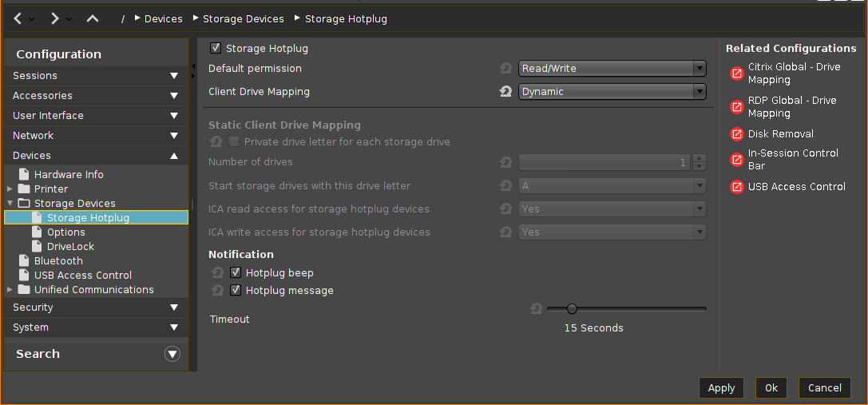Screen dimensions: 868x405
Task: Click the Apply button
Action: click(x=721, y=388)
